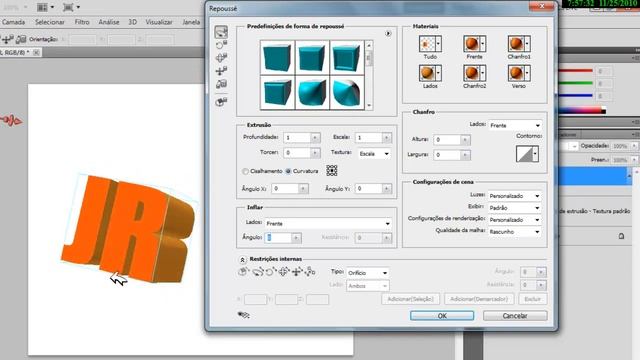This screenshot has width=640, height=360.
Task: Click the Lados material sphere
Action: (x=427, y=73)
